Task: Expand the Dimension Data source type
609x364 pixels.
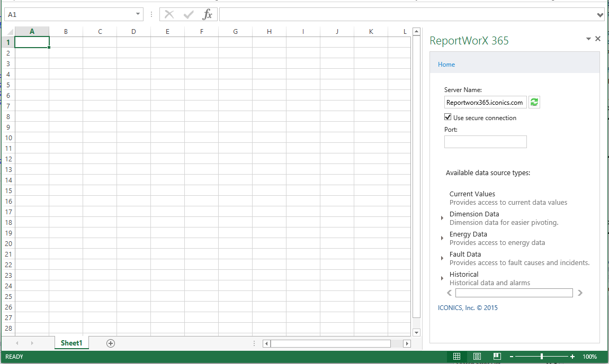Action: [x=442, y=218]
